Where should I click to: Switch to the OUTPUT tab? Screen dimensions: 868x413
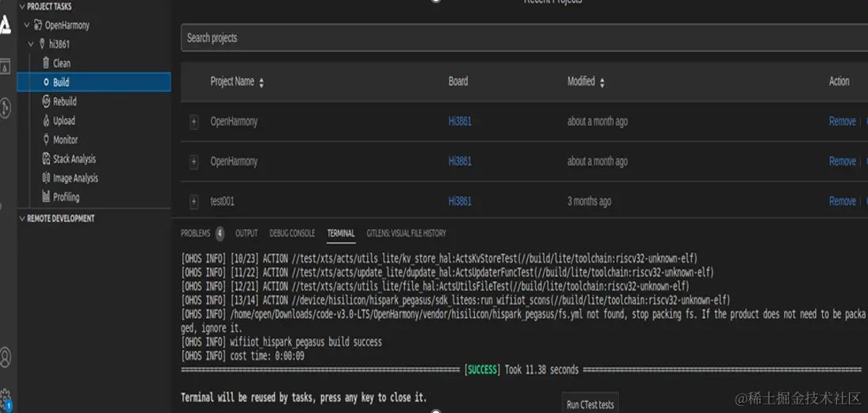pos(247,234)
